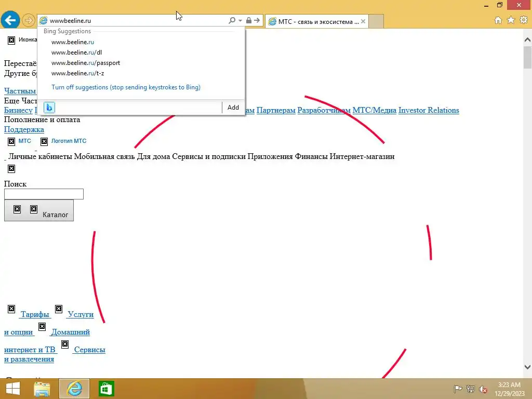Click the Bing search provider icon
Viewport: 532px width, 399px height.
(x=49, y=108)
